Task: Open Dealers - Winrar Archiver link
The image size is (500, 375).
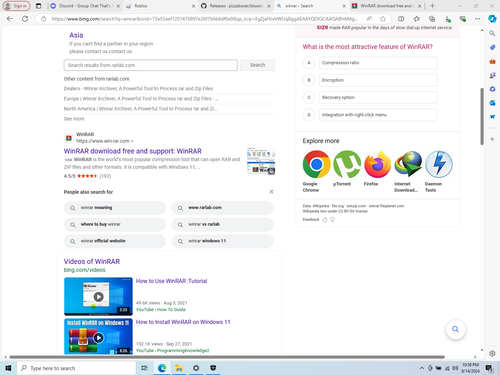Action: (x=138, y=89)
